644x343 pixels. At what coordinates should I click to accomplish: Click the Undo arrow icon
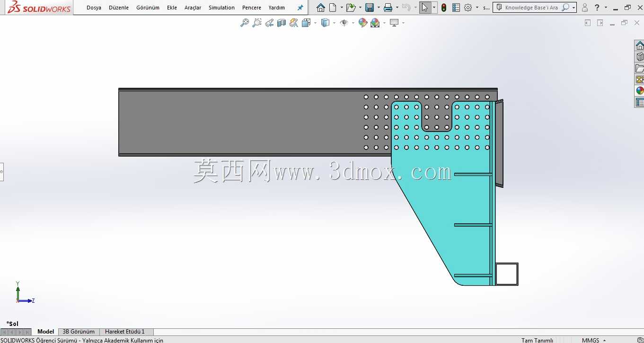click(406, 8)
